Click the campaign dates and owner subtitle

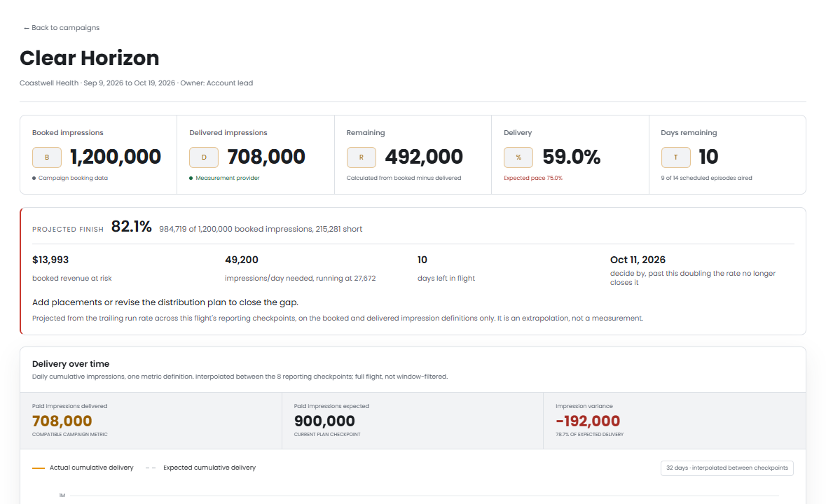137,83
